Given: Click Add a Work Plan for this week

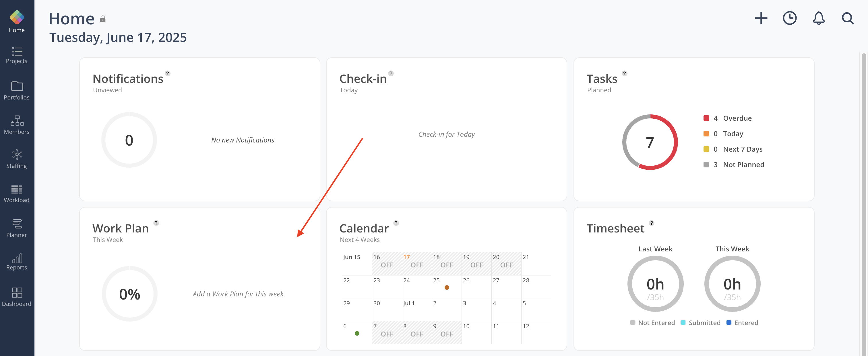Looking at the screenshot, I should 238,294.
